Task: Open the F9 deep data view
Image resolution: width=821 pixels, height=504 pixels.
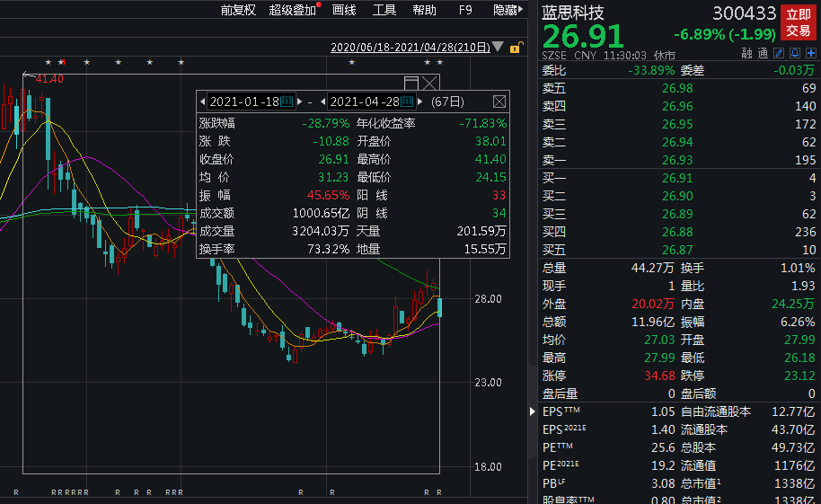Action: 465,10
